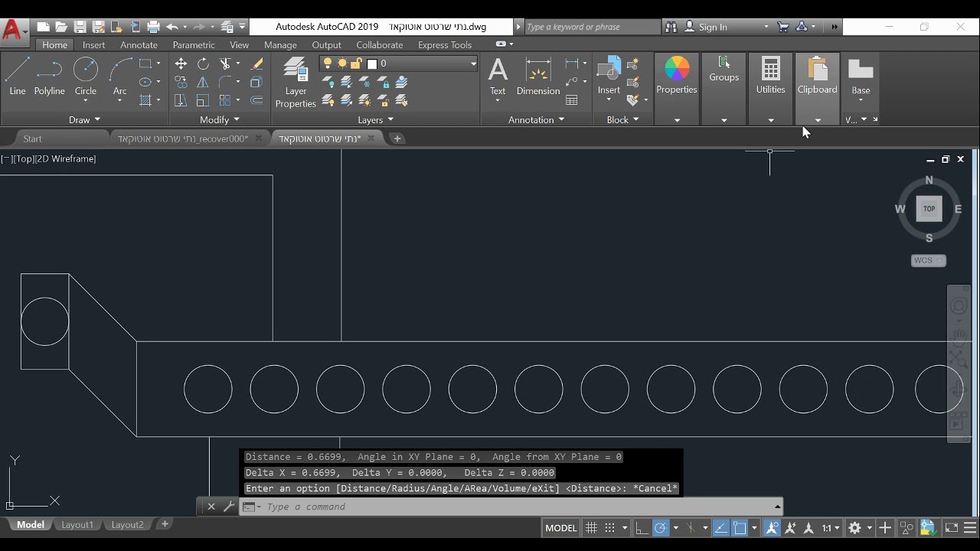Click the Offset tool icon
980x551 pixels.
tap(256, 100)
